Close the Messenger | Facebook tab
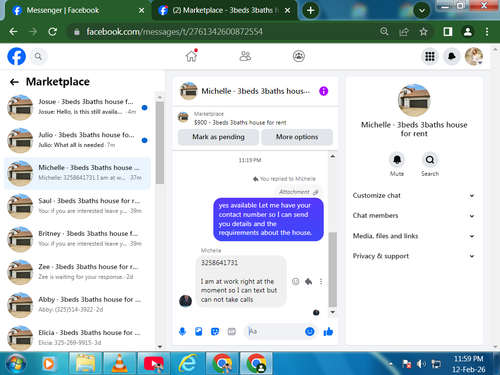Viewport: 500px width, 375px height. [x=142, y=11]
